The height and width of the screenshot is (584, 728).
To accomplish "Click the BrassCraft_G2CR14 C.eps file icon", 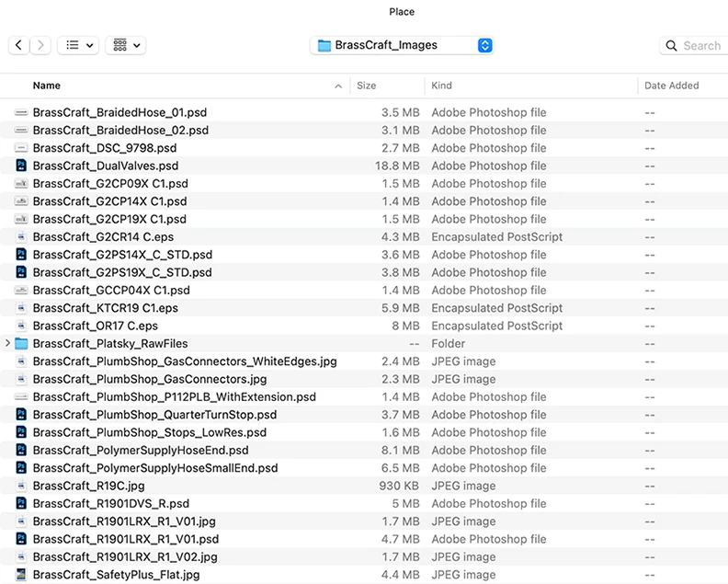I will [21, 237].
